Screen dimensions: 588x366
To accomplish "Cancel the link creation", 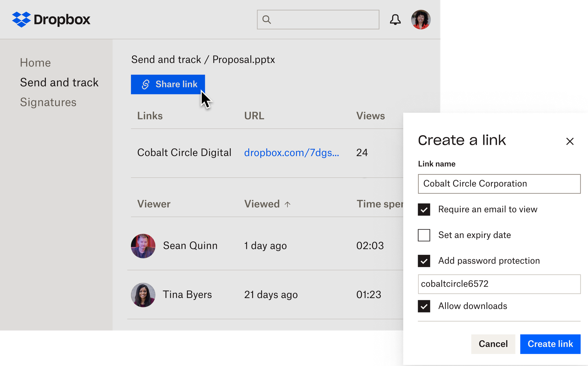I will point(493,344).
